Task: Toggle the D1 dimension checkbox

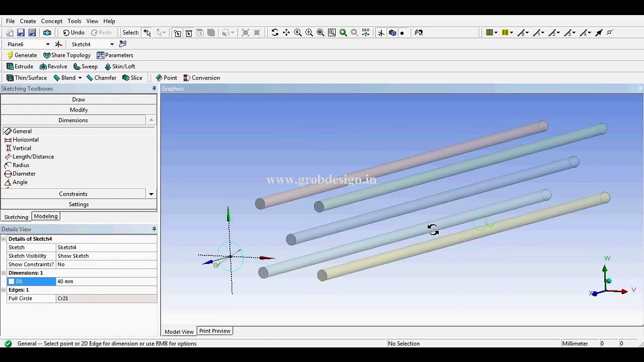Action: pos(11,282)
